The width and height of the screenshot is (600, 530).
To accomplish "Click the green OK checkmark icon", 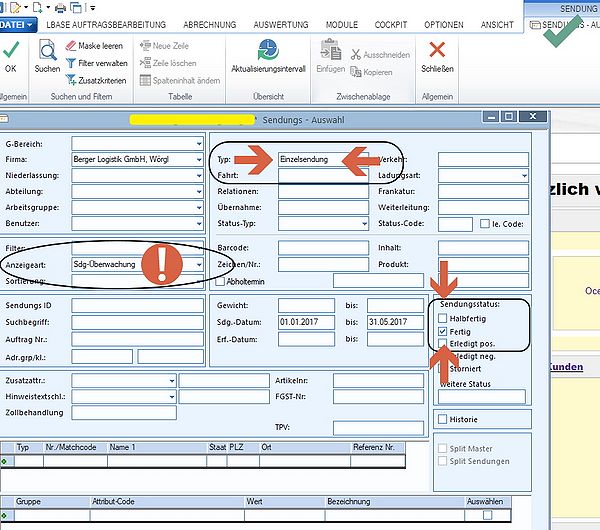I will click(x=11, y=50).
